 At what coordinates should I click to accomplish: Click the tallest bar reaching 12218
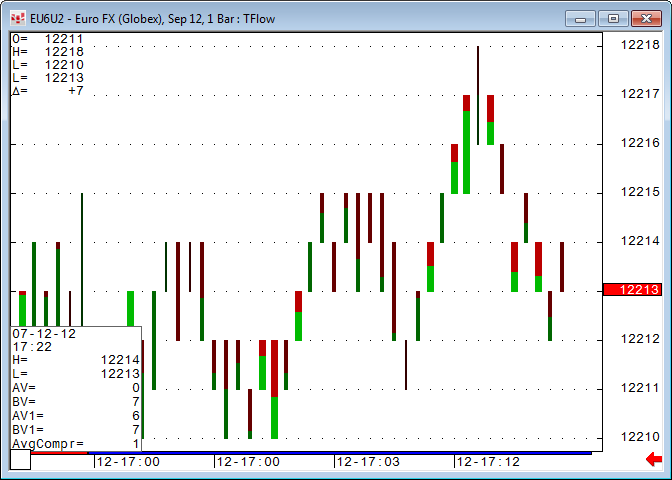click(x=478, y=100)
